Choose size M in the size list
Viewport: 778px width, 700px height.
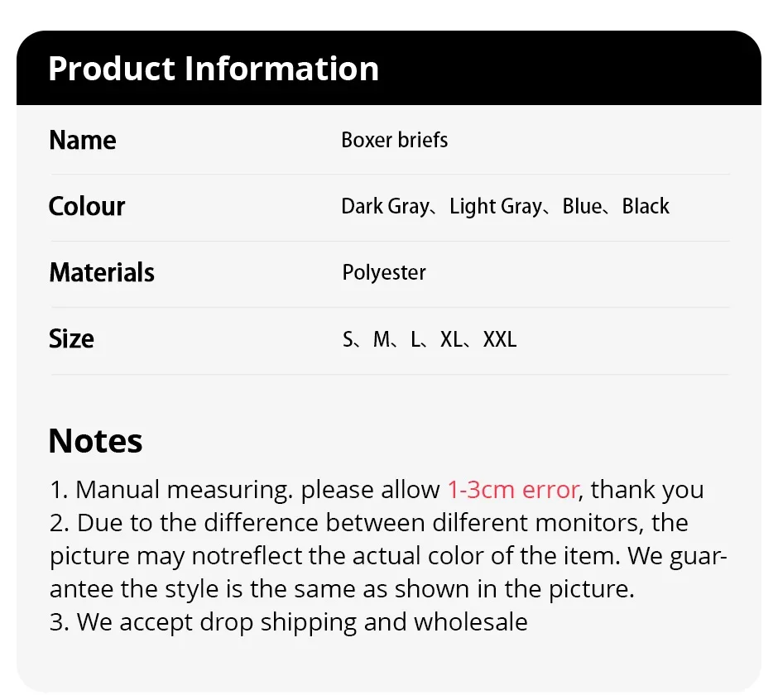pyautogui.click(x=382, y=339)
